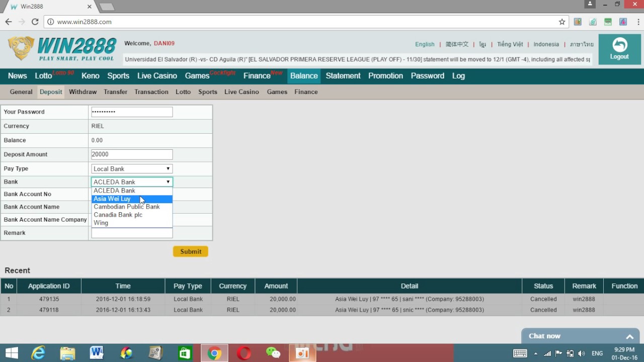Switch the site language to English
Screen dimensions: 644x362
425,44
